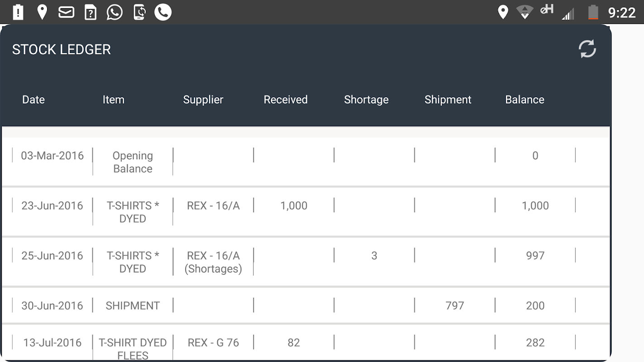Open the alert notification icon in status bar
Image resolution: width=644 pixels, height=362 pixels.
pyautogui.click(x=18, y=12)
